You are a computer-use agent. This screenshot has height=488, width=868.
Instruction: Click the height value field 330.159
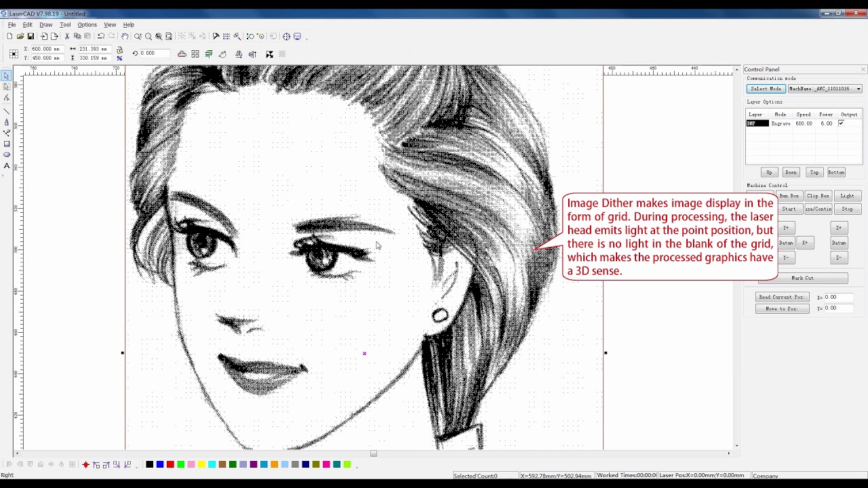tap(95, 58)
